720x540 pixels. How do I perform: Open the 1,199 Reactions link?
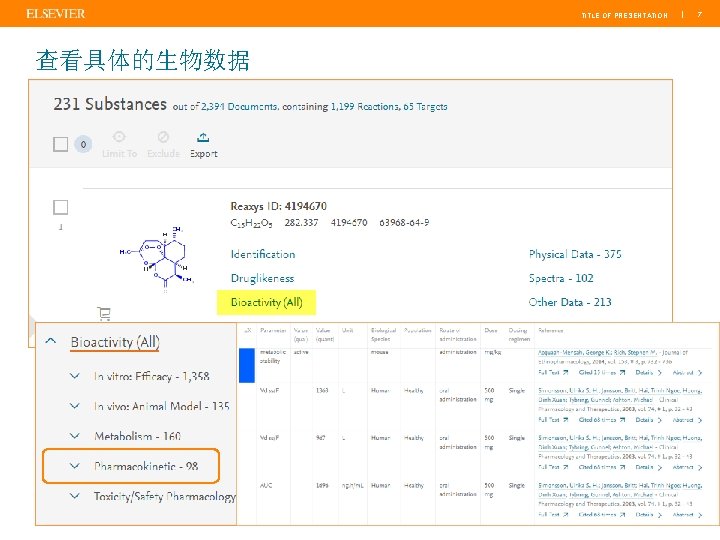pyautogui.click(x=365, y=107)
